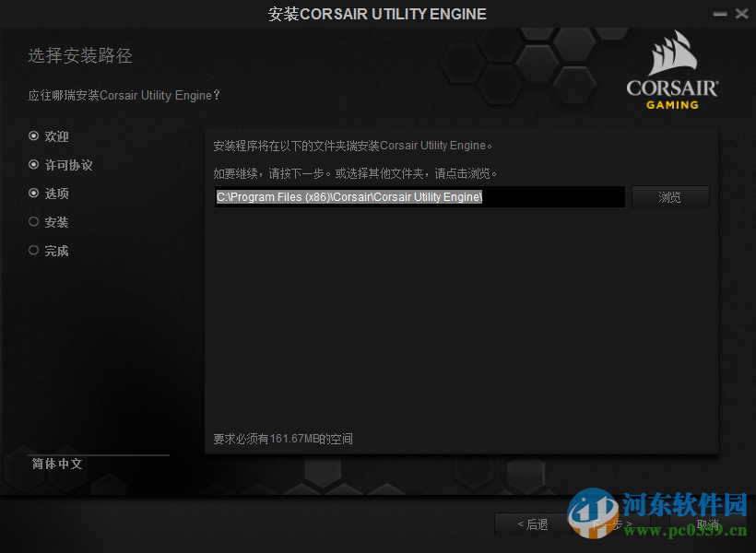Click the filled circle beside 欢迎 step

[32, 135]
